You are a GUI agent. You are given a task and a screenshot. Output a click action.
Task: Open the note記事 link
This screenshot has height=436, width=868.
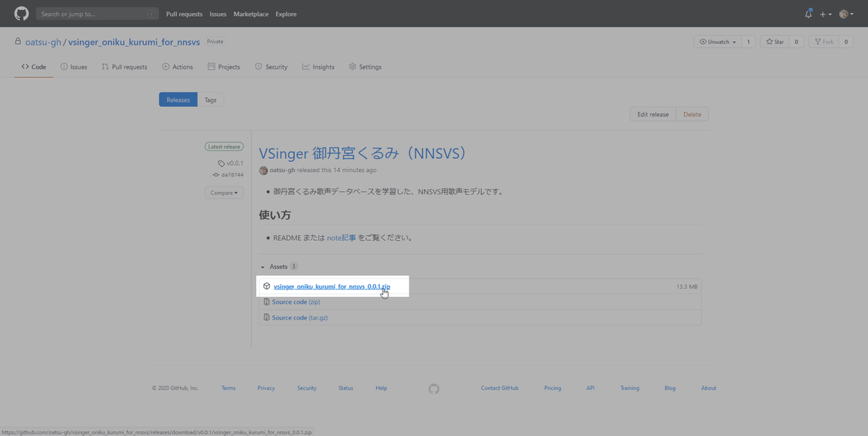[341, 237]
